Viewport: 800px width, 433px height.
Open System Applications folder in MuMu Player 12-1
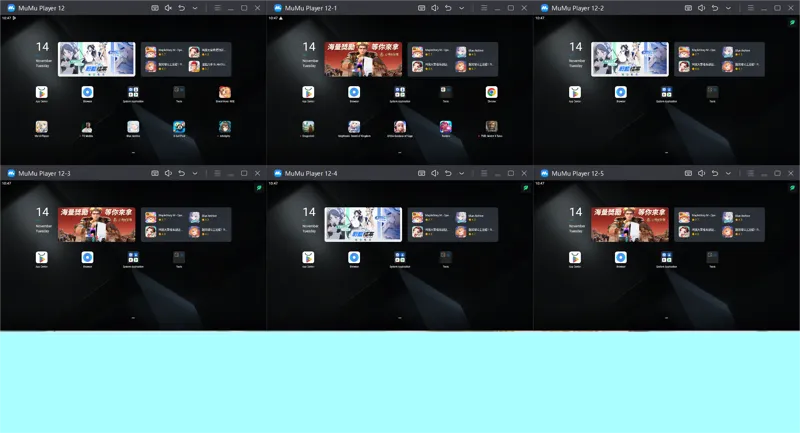[x=400, y=92]
